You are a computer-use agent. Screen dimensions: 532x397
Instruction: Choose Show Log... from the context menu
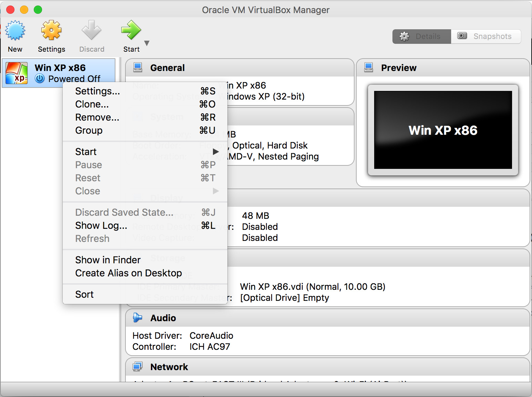145,225
